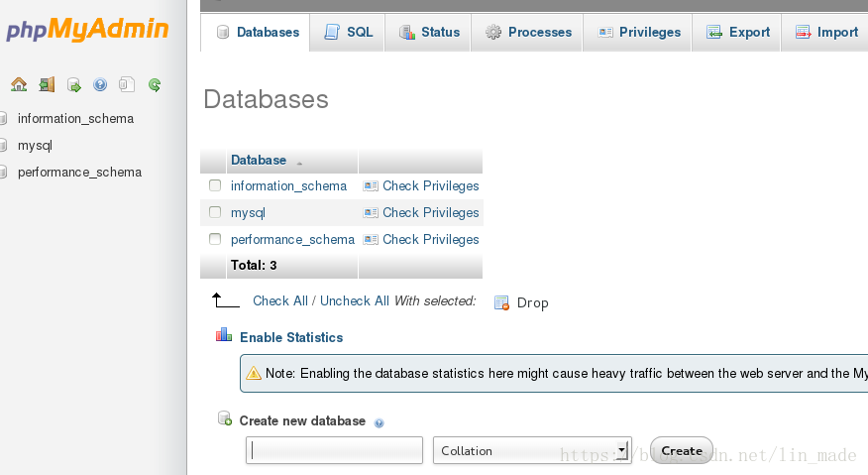Screen dimensions: 868x475
Task: Open the Databases tab
Action: pos(258,32)
